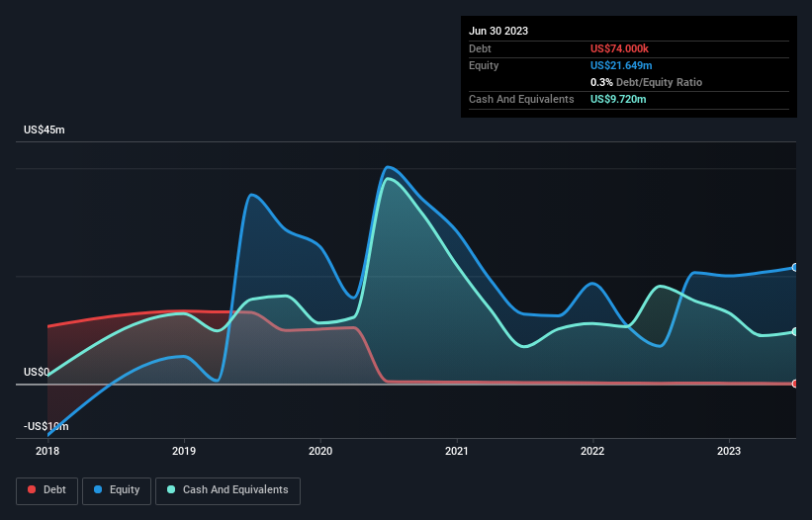Click the blue Equity legend dot

click(x=98, y=489)
